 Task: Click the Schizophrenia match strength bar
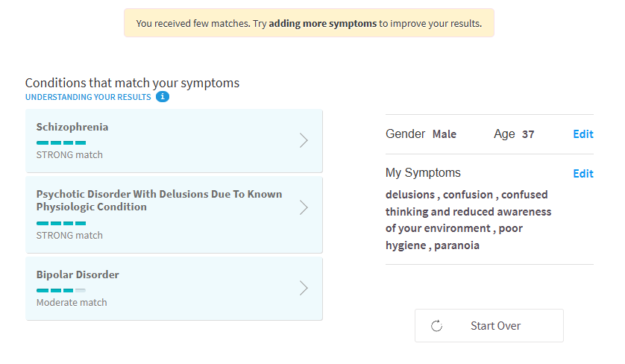61,142
